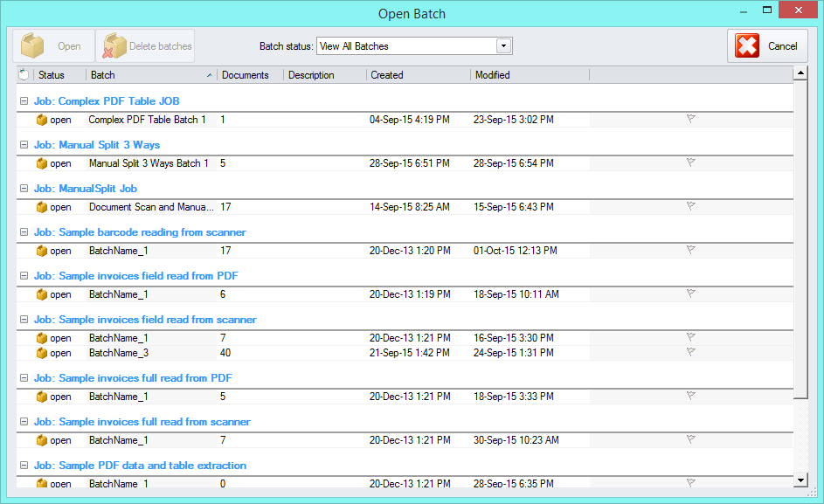
Task: Click the Delete batches icon
Action: click(114, 46)
